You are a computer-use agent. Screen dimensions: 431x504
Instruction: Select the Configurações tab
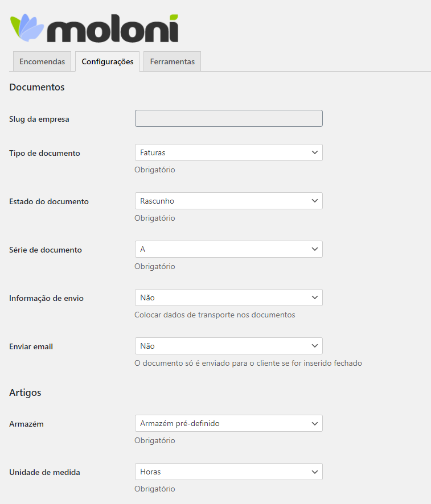coord(108,61)
